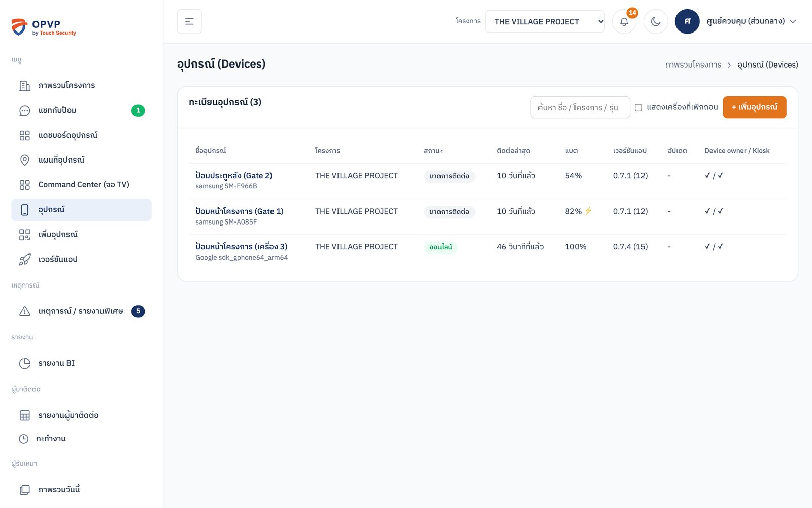This screenshot has width=812, height=508.
Task: Open รายงาน BI menu item
Action: click(x=81, y=363)
